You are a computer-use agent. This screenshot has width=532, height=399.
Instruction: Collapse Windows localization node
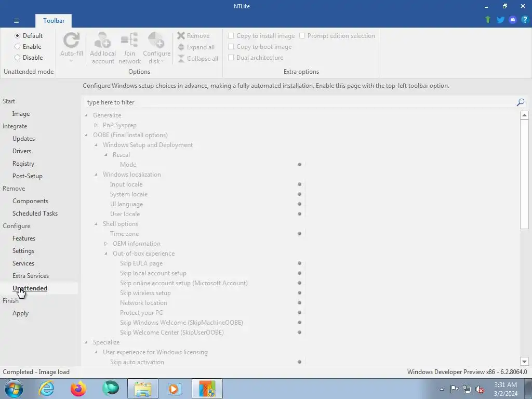coord(96,175)
